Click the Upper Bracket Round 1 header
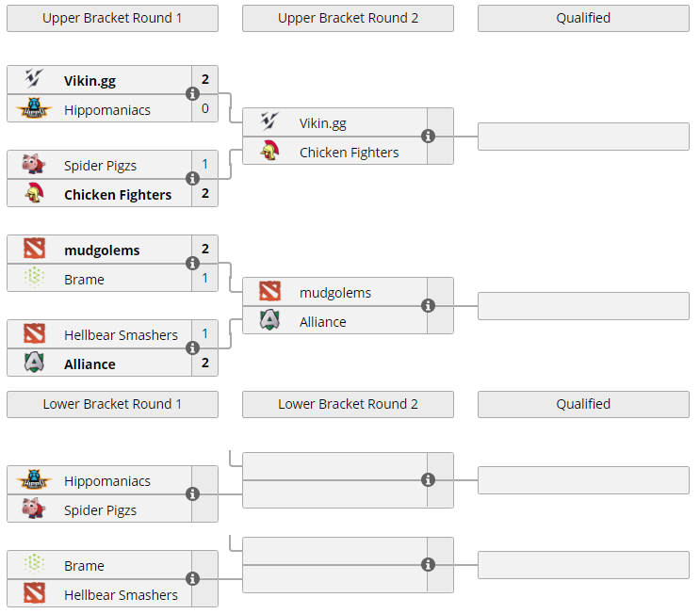 pyautogui.click(x=112, y=18)
